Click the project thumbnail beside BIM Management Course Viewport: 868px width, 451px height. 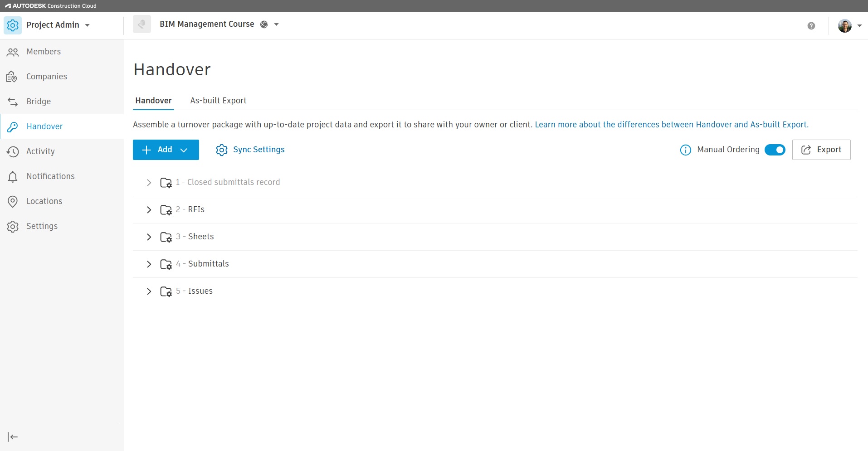point(142,24)
